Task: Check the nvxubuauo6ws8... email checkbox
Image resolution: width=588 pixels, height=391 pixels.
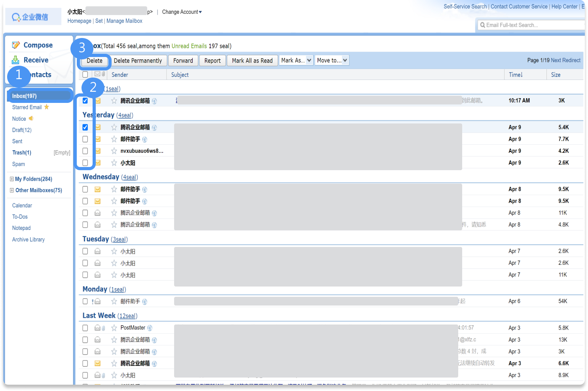Action: 85,151
